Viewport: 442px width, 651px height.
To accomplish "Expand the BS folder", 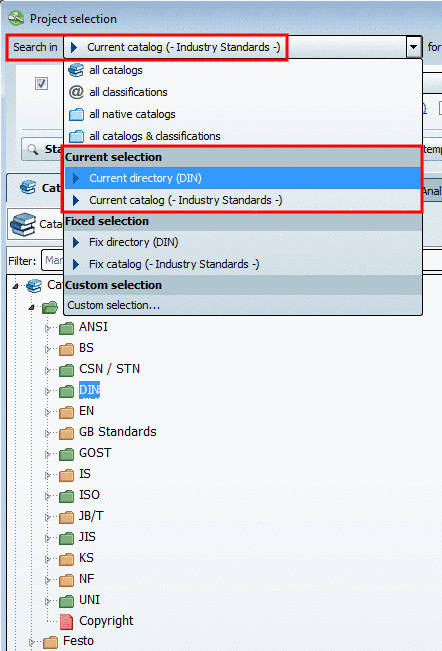I will click(48, 349).
